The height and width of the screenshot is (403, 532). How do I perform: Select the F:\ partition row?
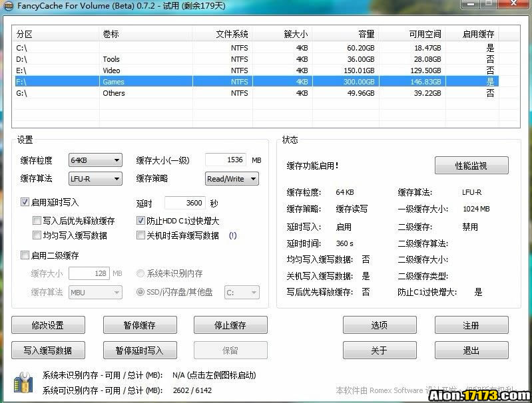pos(256,81)
